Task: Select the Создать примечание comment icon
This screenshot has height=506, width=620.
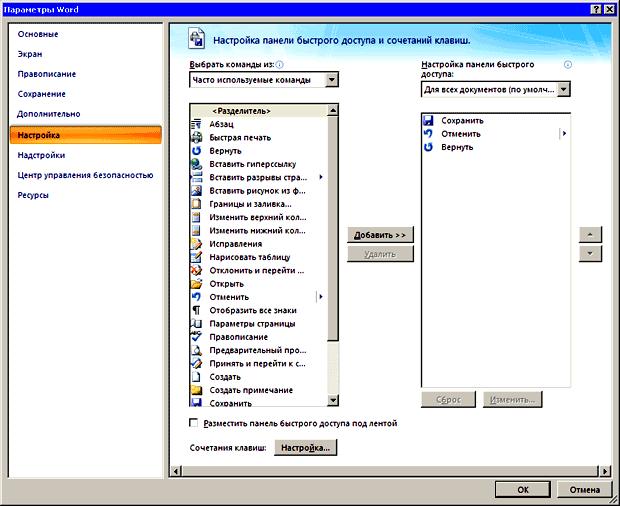Action: [196, 390]
